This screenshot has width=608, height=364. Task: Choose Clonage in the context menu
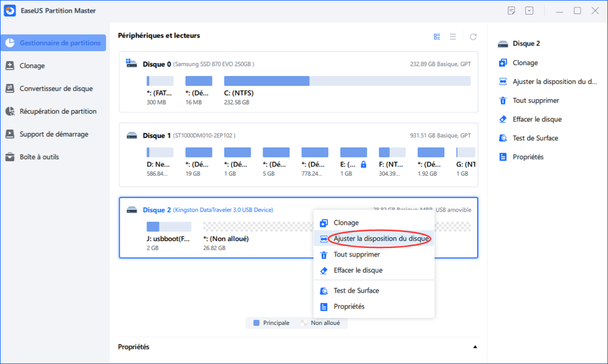click(x=374, y=222)
